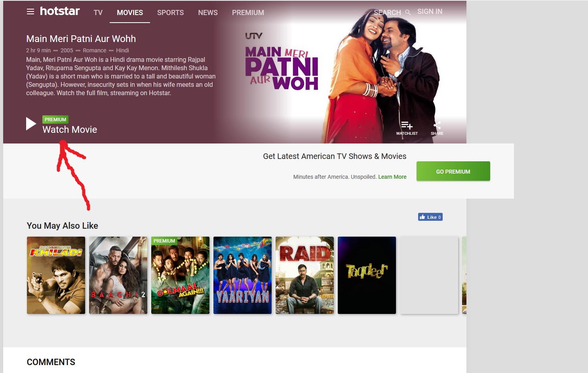The height and width of the screenshot is (373, 588).
Task: Share this movie
Action: point(437,128)
